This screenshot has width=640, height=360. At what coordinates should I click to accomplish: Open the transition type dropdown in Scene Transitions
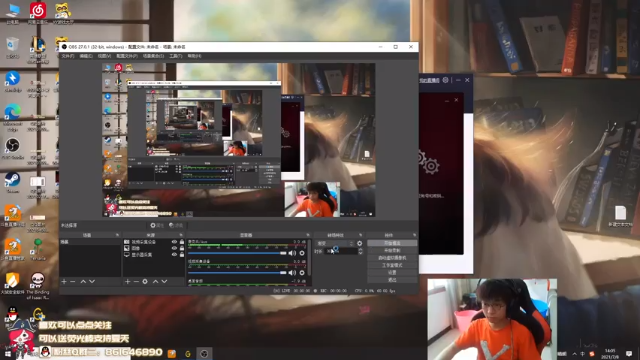(x=335, y=243)
